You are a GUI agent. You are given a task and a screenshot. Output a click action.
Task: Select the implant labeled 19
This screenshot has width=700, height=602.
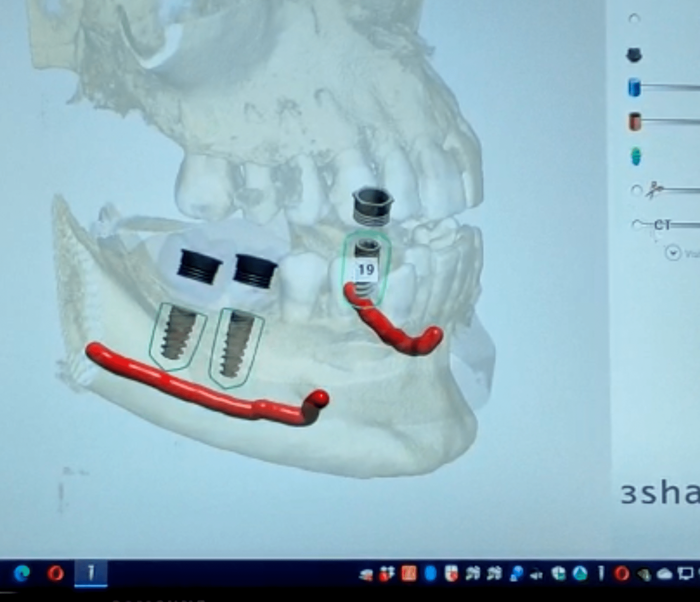(x=366, y=269)
